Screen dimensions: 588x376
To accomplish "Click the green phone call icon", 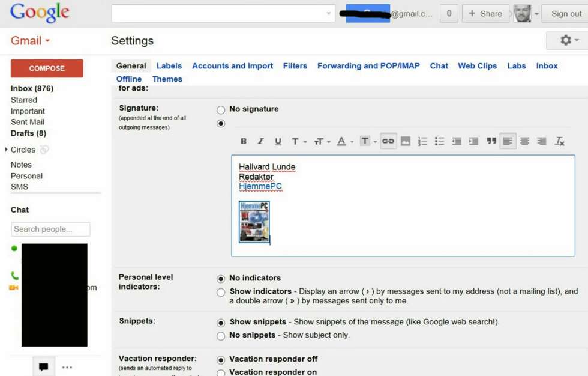I will pyautogui.click(x=14, y=276).
